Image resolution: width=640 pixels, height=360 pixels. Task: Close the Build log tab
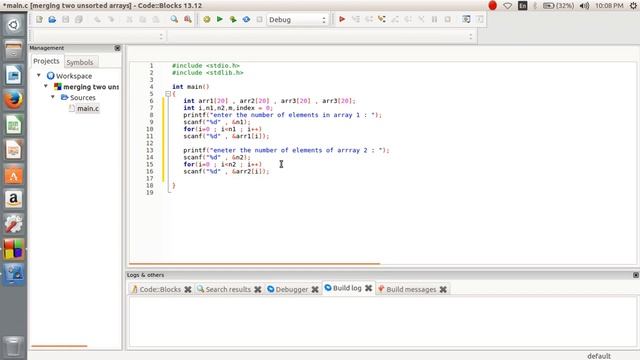(x=368, y=288)
